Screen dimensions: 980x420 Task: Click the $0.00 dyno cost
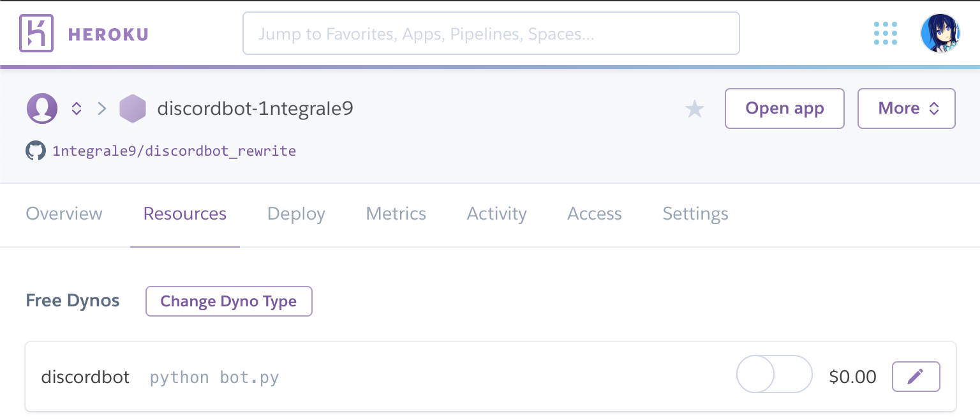pyautogui.click(x=853, y=377)
